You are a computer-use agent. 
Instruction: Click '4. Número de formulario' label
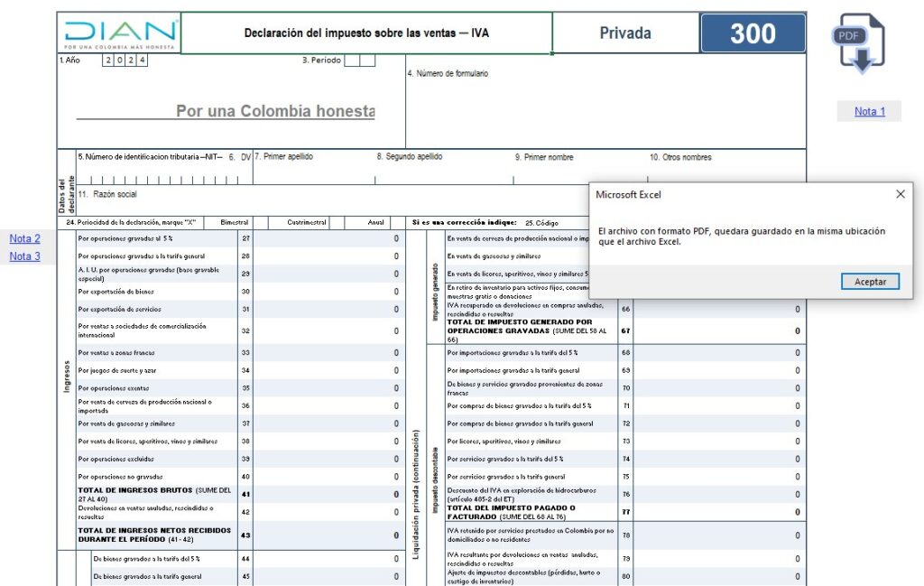coord(448,73)
